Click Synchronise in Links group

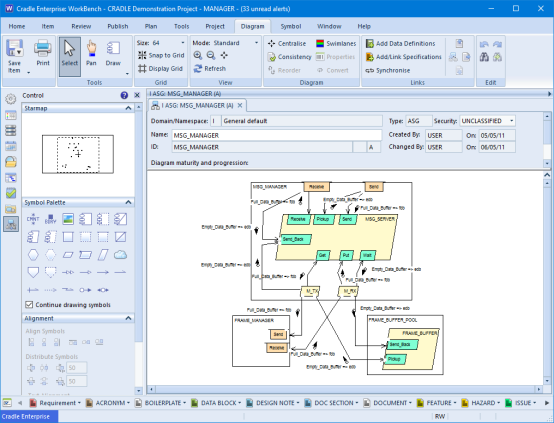click(x=388, y=70)
